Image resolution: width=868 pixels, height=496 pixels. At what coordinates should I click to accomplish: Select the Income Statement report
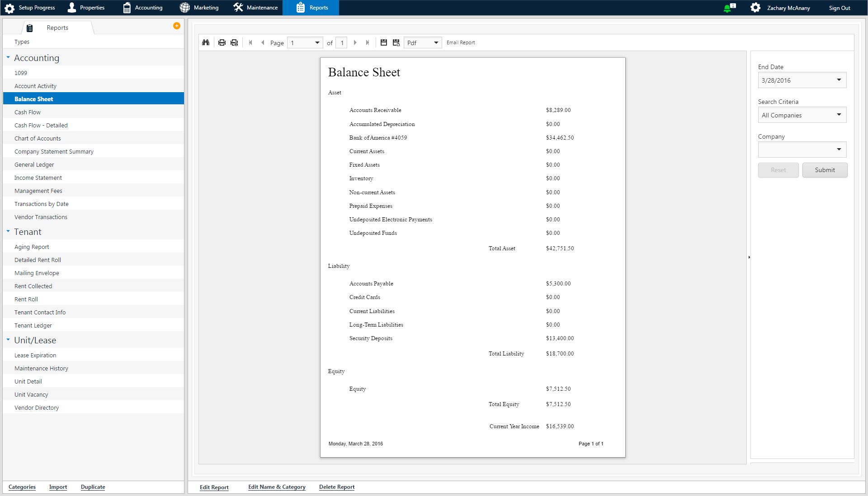(x=38, y=178)
